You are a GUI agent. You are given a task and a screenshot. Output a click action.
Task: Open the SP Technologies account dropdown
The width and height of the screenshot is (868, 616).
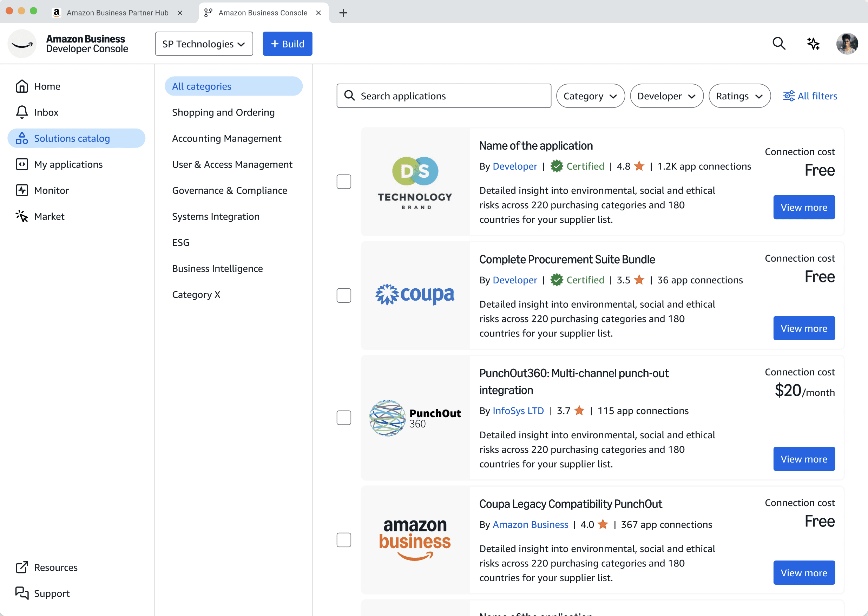click(204, 44)
